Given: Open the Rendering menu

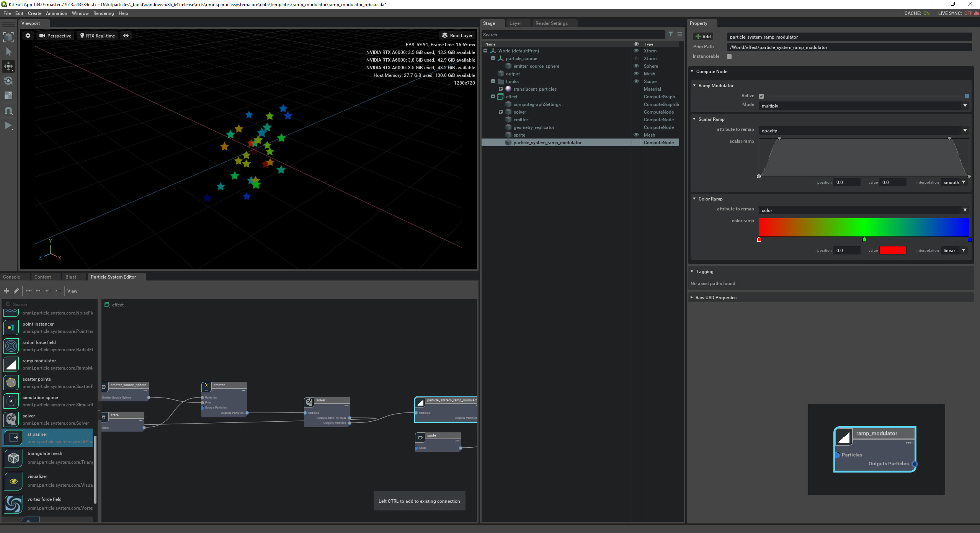Looking at the screenshot, I should pyautogui.click(x=103, y=13).
